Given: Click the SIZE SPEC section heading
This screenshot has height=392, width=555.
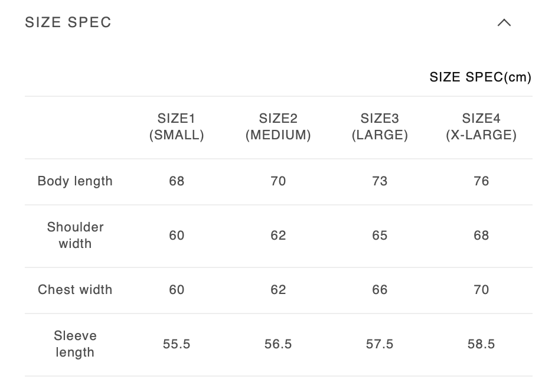Looking at the screenshot, I should pos(68,22).
